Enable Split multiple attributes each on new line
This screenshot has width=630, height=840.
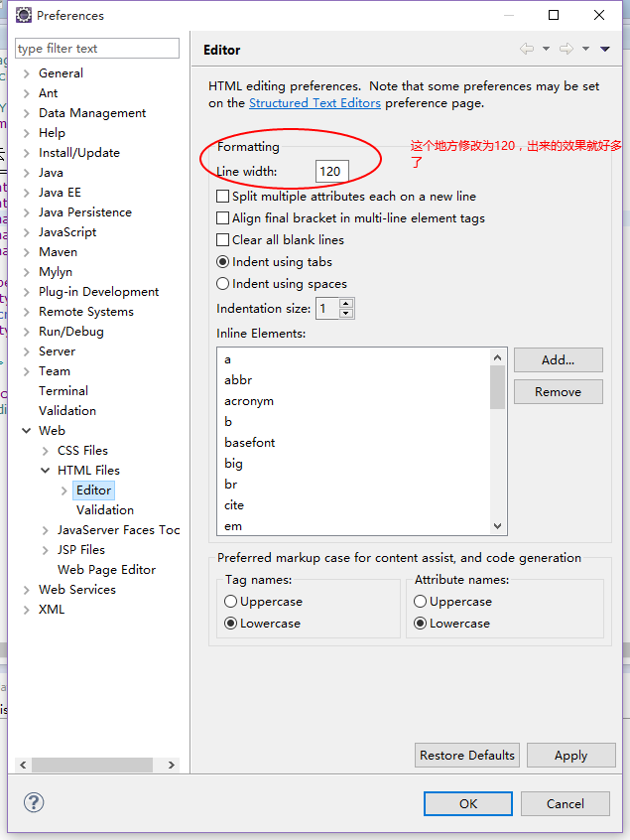pos(222,196)
